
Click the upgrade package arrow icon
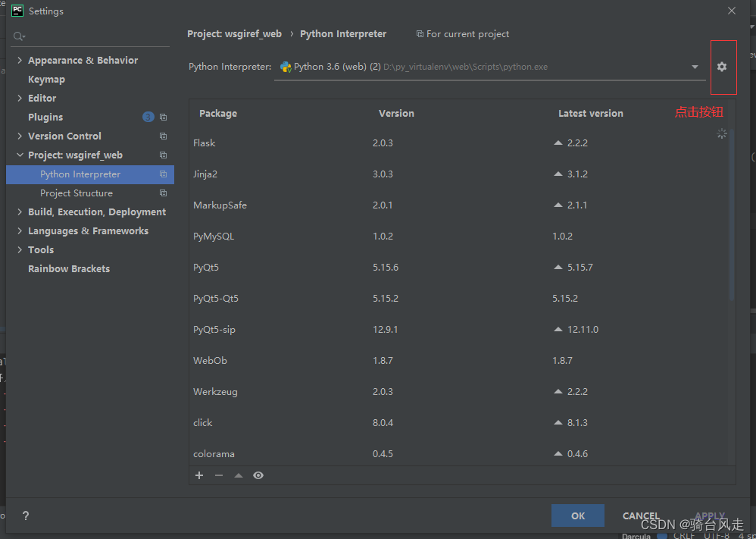(238, 475)
